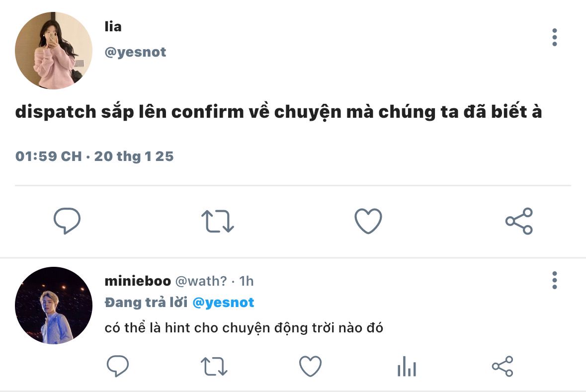586x392 pixels.
Task: Open lia's profile picture
Action: pyautogui.click(x=54, y=51)
